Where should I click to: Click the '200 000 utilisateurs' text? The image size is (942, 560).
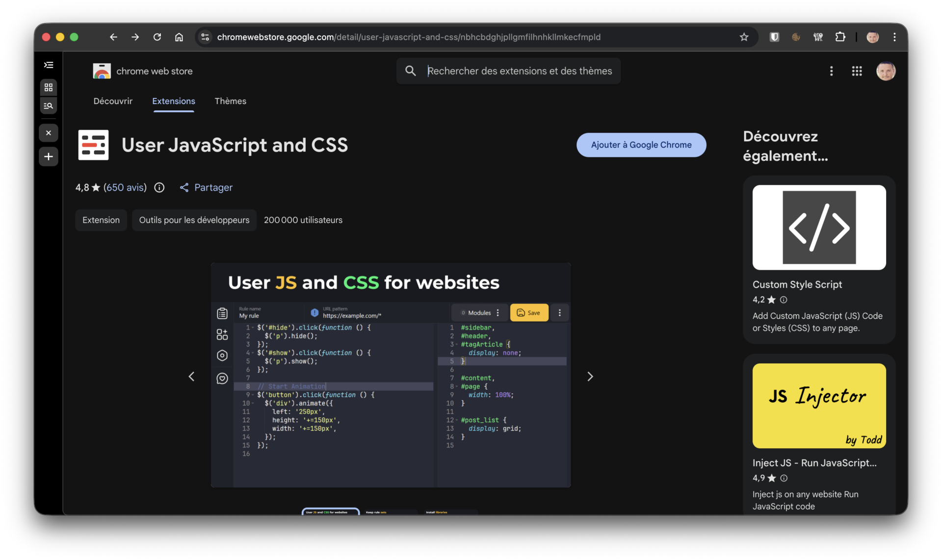(303, 220)
